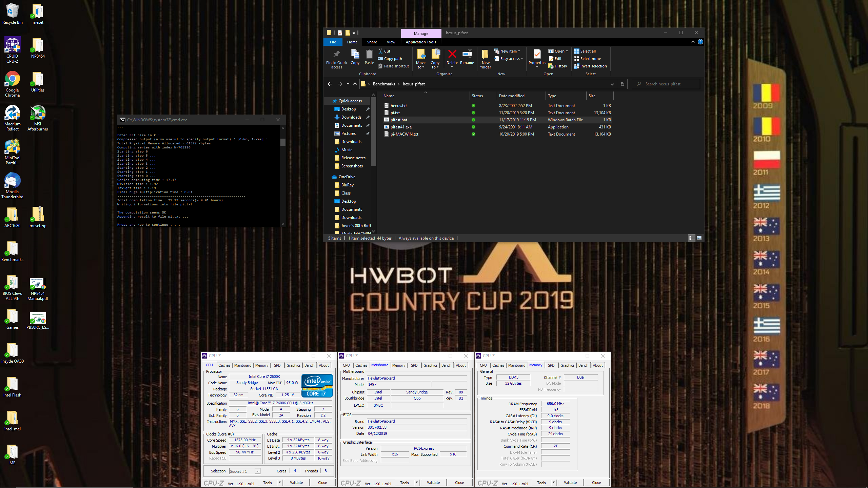The height and width of the screenshot is (488, 868).
Task: Open the Google Chrome desktop shortcut
Action: tap(13, 84)
